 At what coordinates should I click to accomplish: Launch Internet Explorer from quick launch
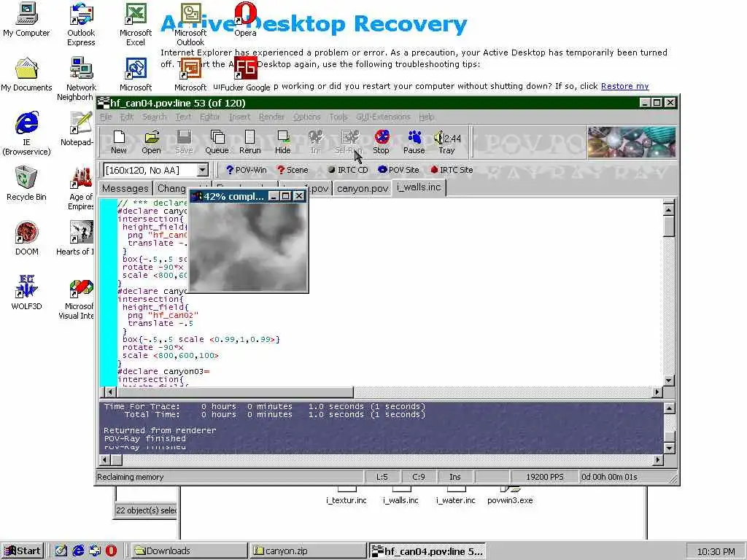(78, 551)
